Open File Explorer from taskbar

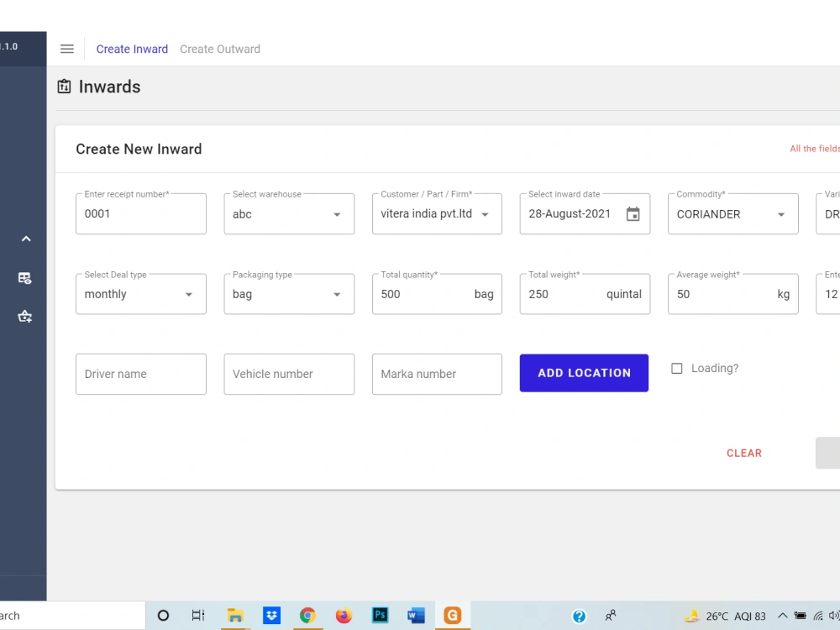235,616
